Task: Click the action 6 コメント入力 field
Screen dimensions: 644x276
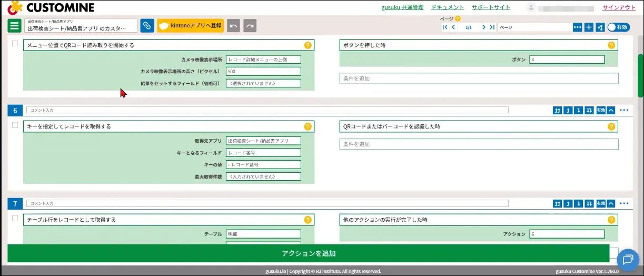Action: pyautogui.click(x=267, y=110)
